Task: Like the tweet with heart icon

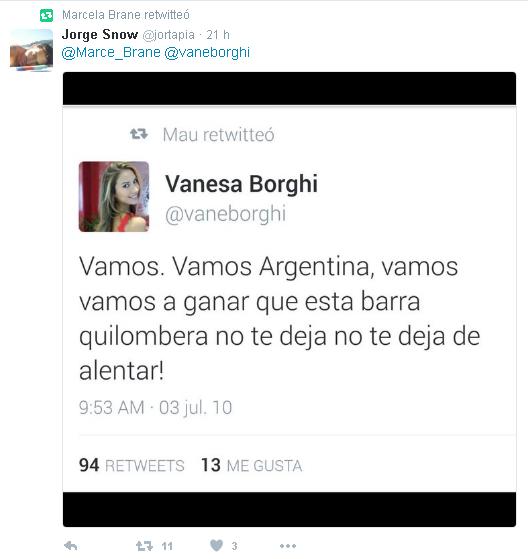Action: coord(216,545)
